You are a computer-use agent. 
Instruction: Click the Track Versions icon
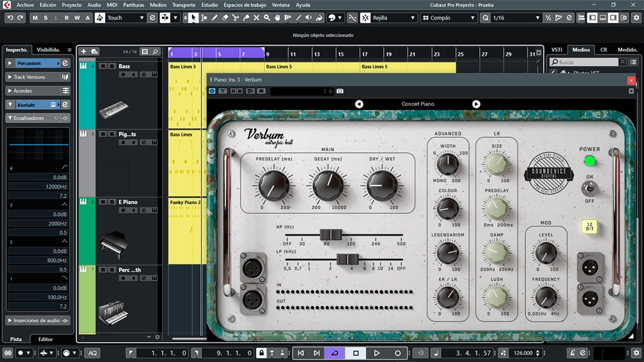click(65, 77)
